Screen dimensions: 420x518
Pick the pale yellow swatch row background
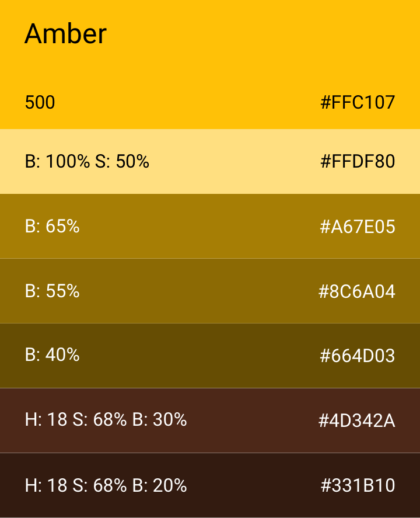[x=233, y=175]
